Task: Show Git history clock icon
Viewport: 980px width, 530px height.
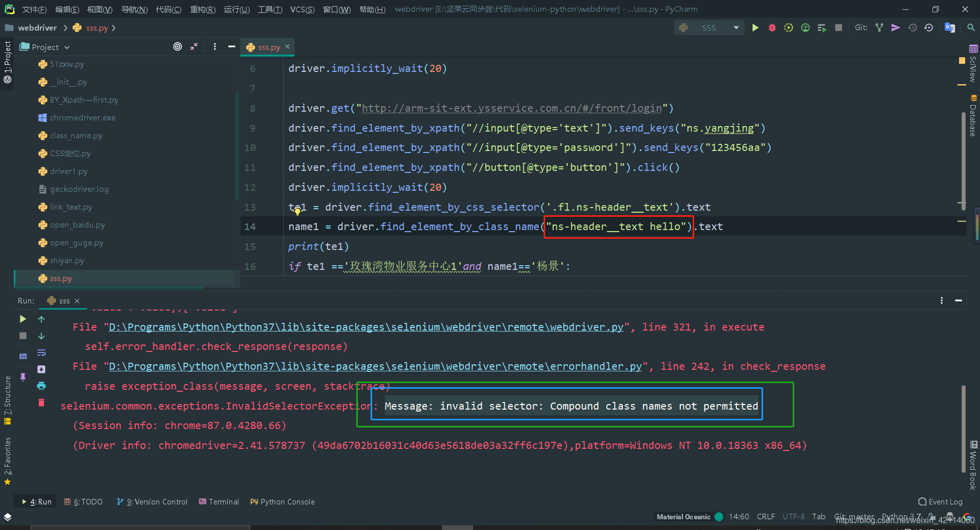Action: (x=912, y=28)
